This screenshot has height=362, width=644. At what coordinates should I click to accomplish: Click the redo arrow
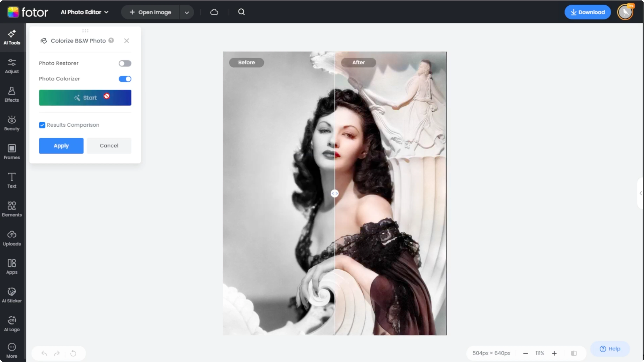pyautogui.click(x=57, y=353)
